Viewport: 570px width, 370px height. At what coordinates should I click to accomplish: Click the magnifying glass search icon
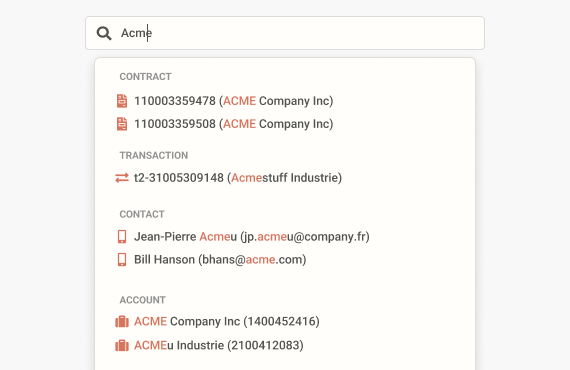click(x=104, y=33)
